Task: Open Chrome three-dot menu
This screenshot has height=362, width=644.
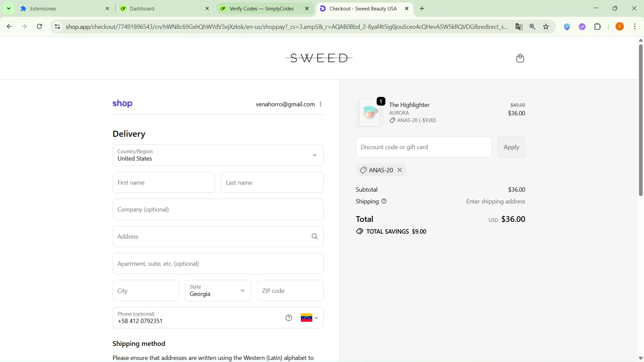Action: 635,27
